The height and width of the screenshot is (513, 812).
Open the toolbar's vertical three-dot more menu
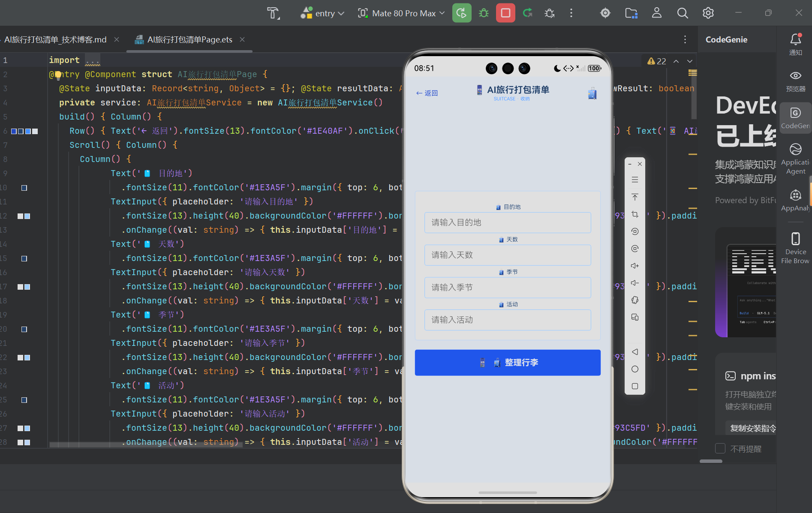tap(571, 13)
